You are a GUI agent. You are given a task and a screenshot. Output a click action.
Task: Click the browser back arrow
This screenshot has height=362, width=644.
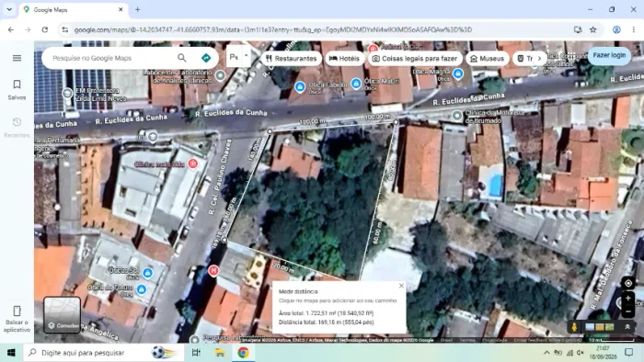[11, 29]
